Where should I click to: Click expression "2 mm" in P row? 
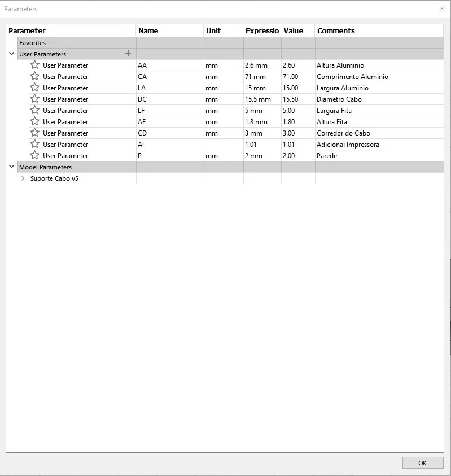[x=262, y=155]
